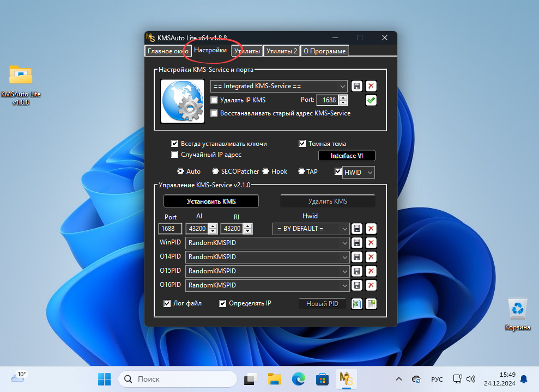The height and width of the screenshot is (392, 539).
Task: Open the log file via the notepad icon
Action: (371, 304)
